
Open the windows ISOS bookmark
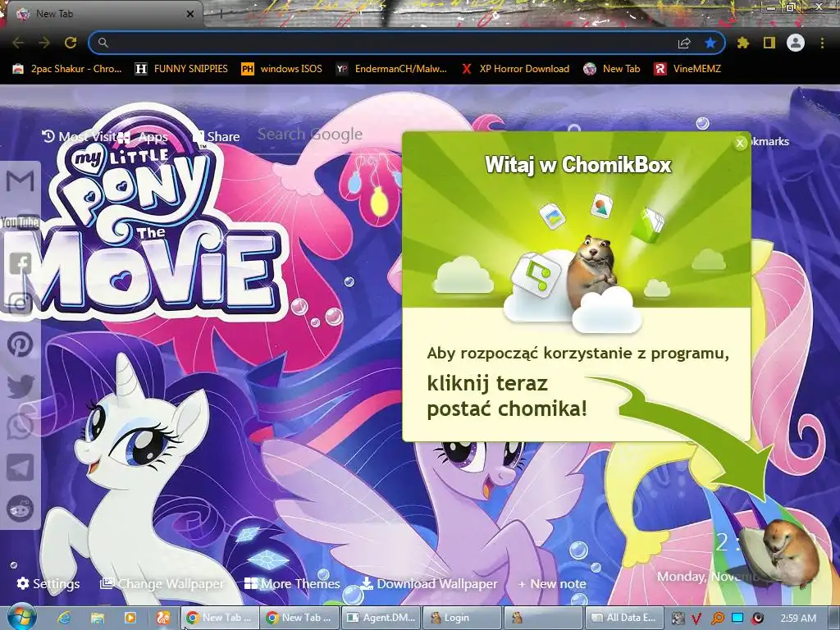(x=282, y=69)
